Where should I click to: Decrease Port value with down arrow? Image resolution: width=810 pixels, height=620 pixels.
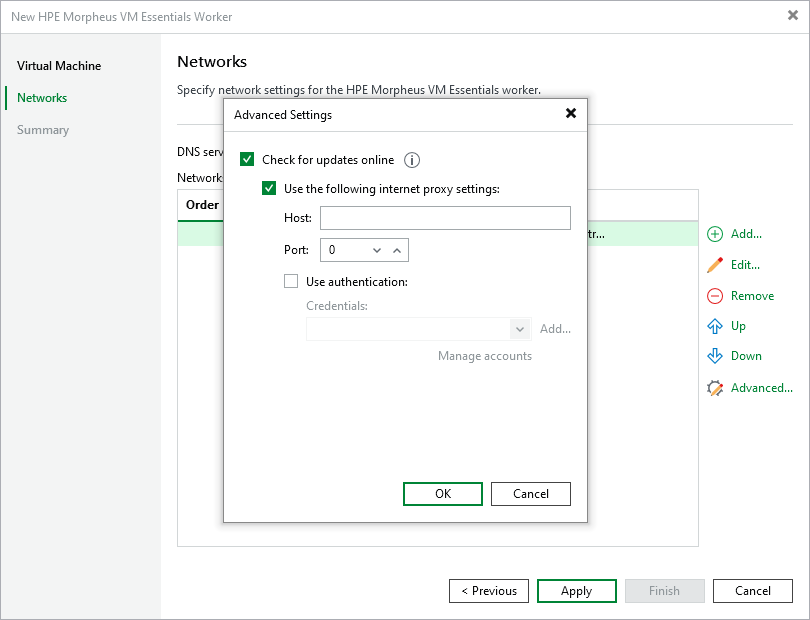(377, 250)
